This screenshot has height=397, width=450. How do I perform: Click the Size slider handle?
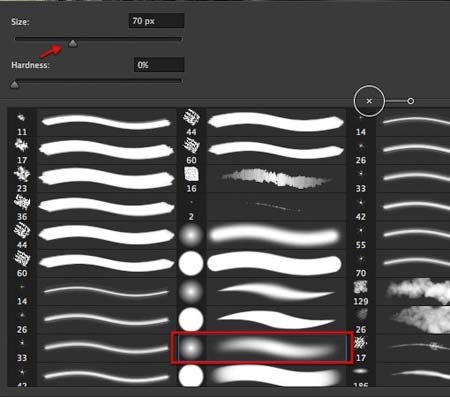pos(73,43)
